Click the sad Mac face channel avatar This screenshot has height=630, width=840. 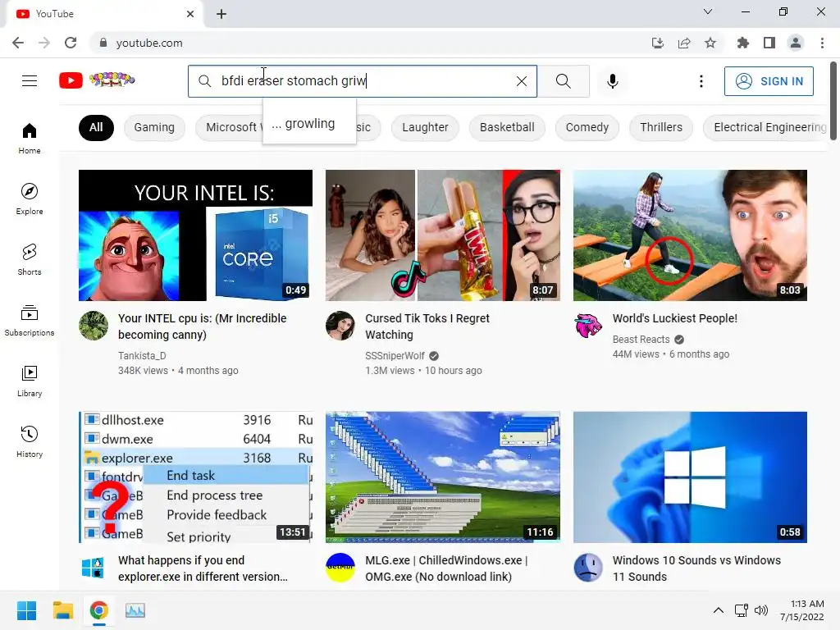pyautogui.click(x=587, y=568)
